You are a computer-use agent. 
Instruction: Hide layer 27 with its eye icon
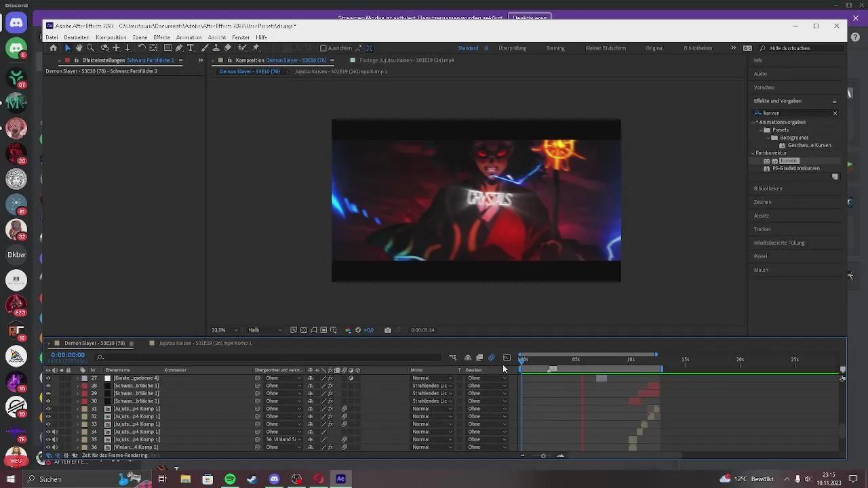[48, 378]
